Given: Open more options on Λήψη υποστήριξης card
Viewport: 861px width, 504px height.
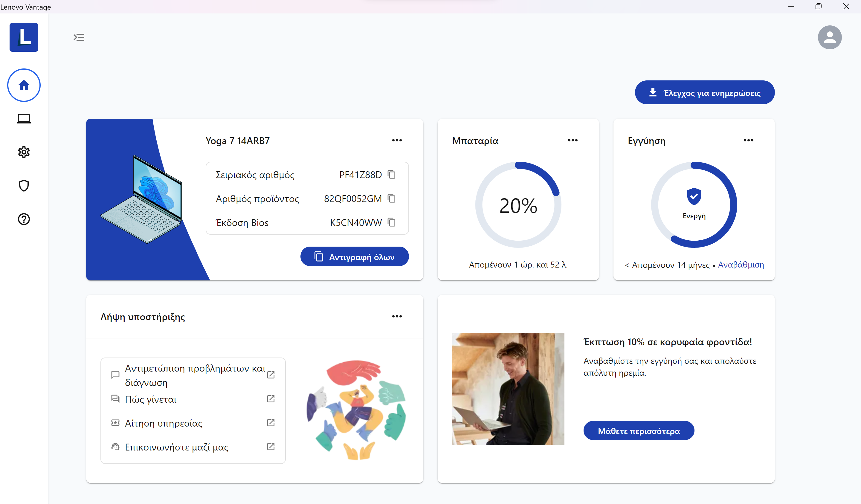Looking at the screenshot, I should tap(397, 316).
